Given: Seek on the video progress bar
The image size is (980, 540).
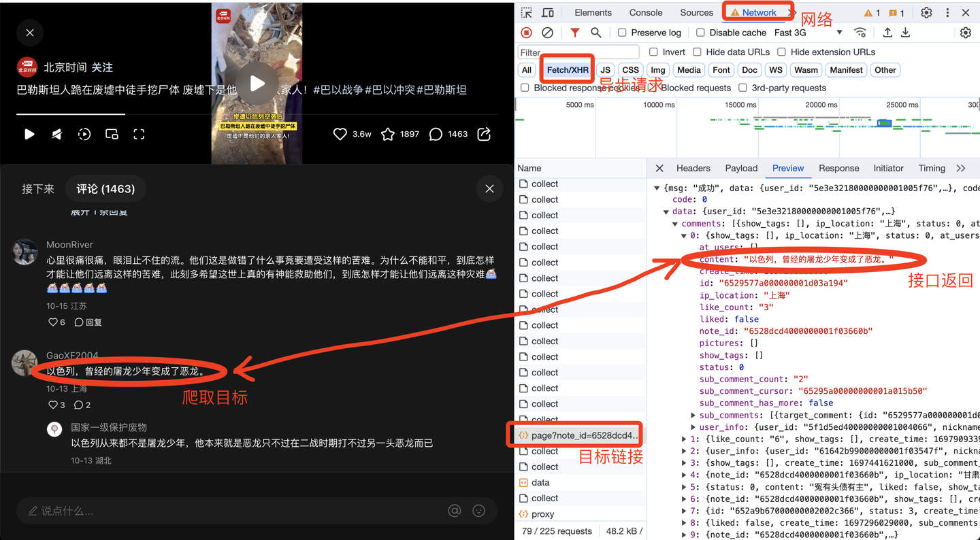Looking at the screenshot, I should click(257, 114).
